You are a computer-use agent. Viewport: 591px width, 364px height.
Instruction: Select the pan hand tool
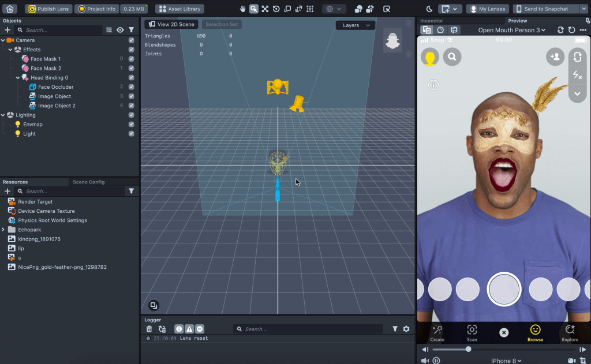pyautogui.click(x=243, y=9)
